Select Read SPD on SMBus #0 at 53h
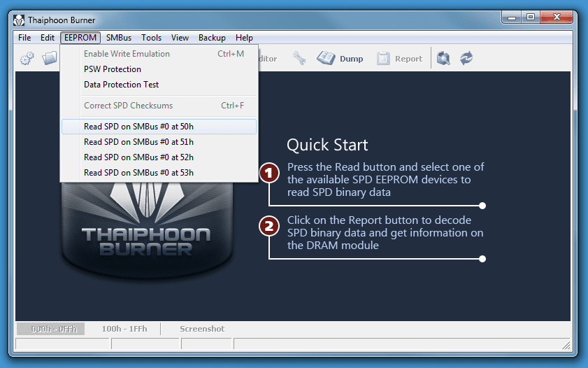588x368 pixels. (x=159, y=173)
